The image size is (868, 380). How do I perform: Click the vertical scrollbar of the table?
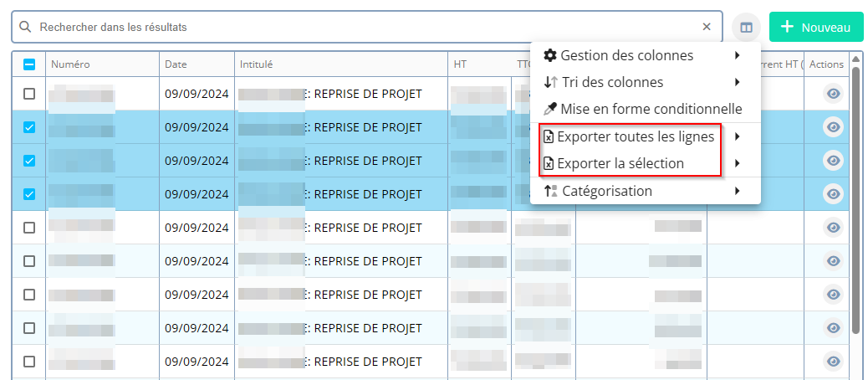[x=855, y=201]
